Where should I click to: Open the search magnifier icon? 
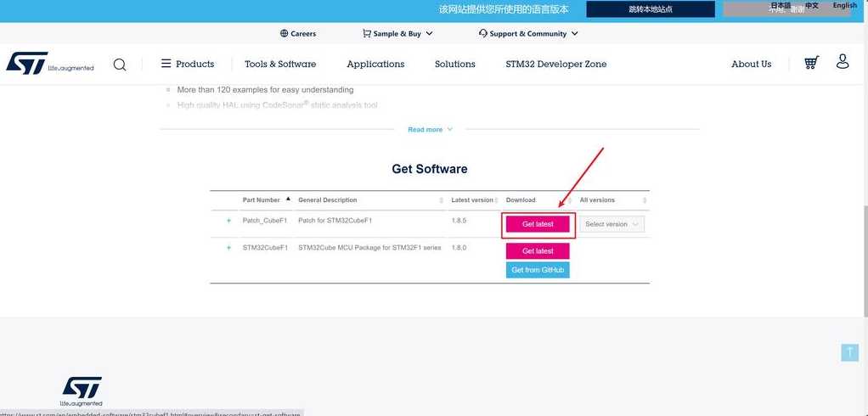pyautogui.click(x=120, y=65)
